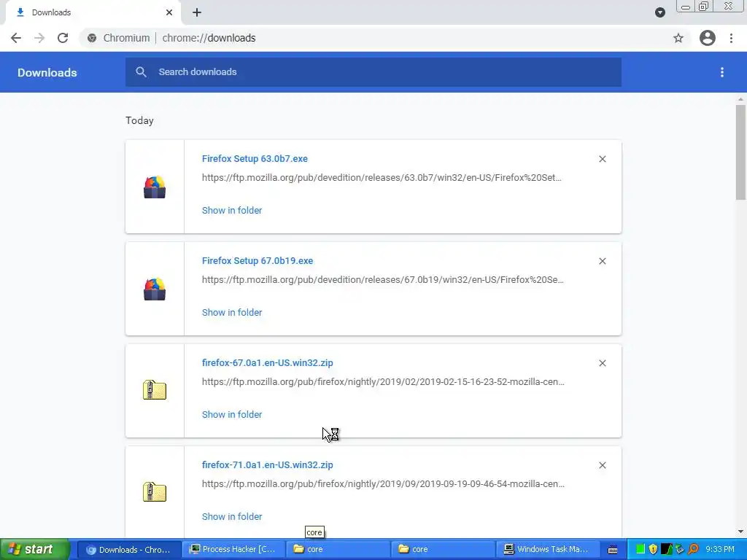Viewport: 747px width, 560px height.
Task: Click the Downloads page title heading
Action: coord(47,72)
